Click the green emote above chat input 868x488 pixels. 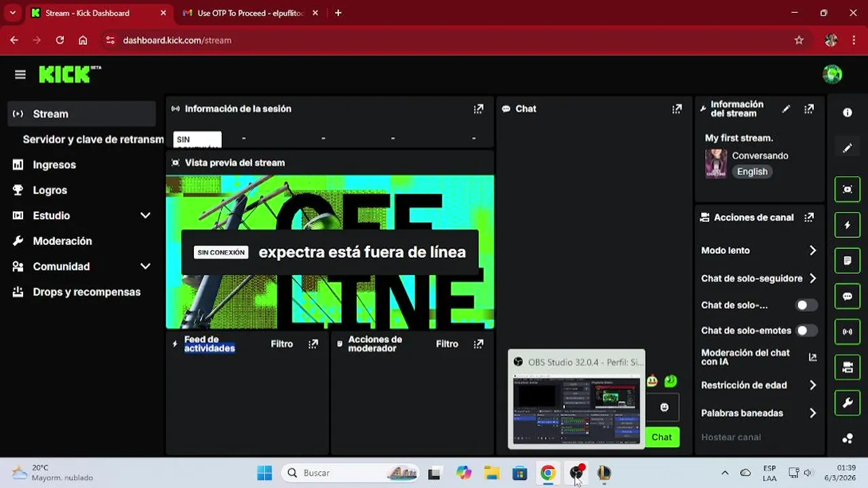[671, 381]
